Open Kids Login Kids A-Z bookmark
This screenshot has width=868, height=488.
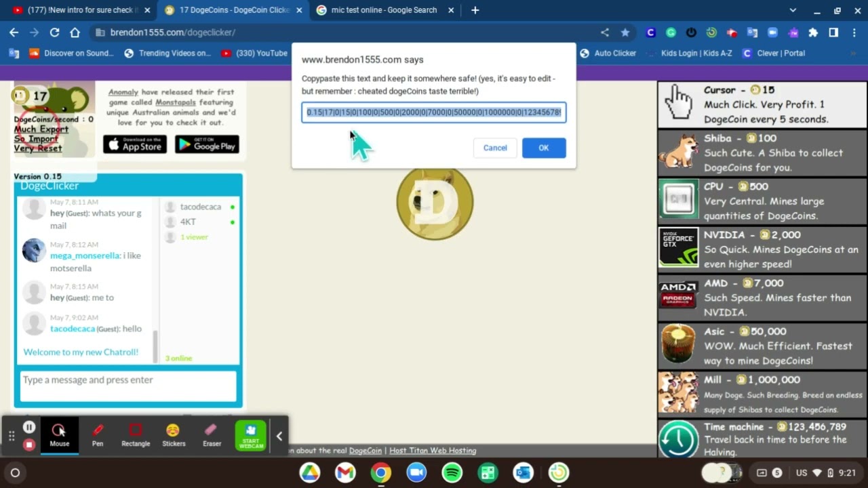689,53
